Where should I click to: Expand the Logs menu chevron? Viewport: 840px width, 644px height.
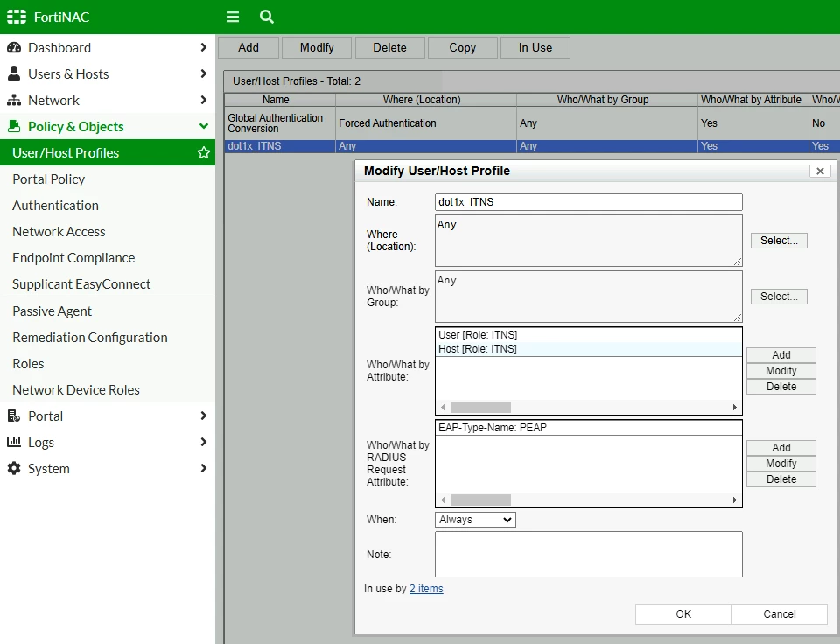[x=204, y=442]
